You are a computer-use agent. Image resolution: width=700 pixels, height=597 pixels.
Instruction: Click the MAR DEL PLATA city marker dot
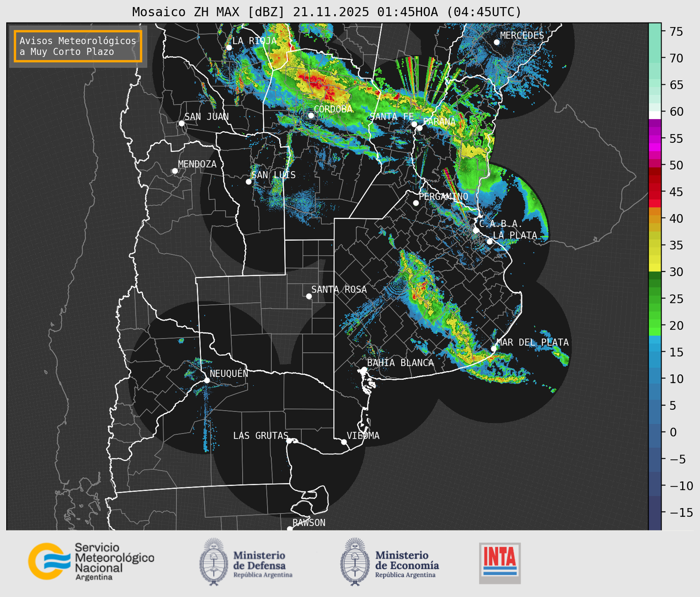point(494,349)
